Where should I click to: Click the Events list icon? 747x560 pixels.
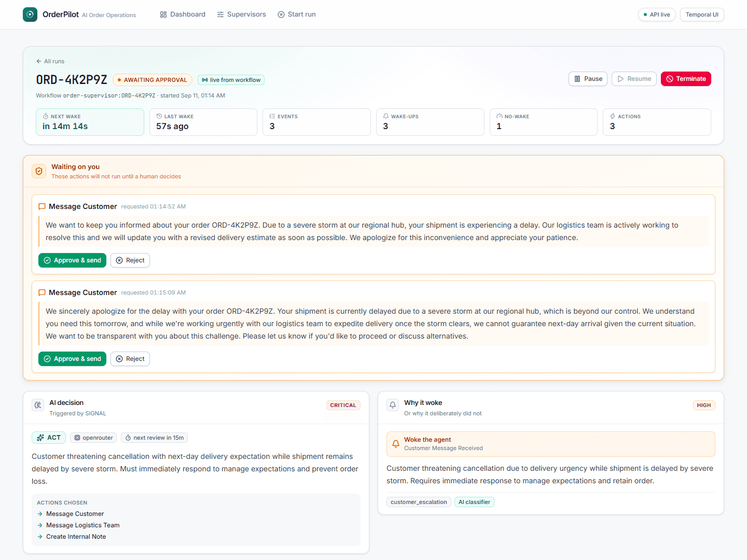272,117
